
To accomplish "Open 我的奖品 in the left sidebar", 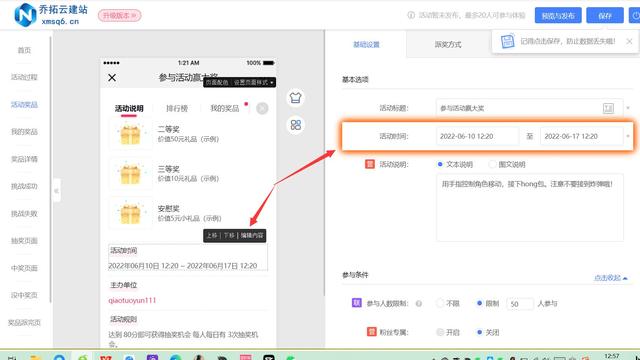I will tap(24, 132).
